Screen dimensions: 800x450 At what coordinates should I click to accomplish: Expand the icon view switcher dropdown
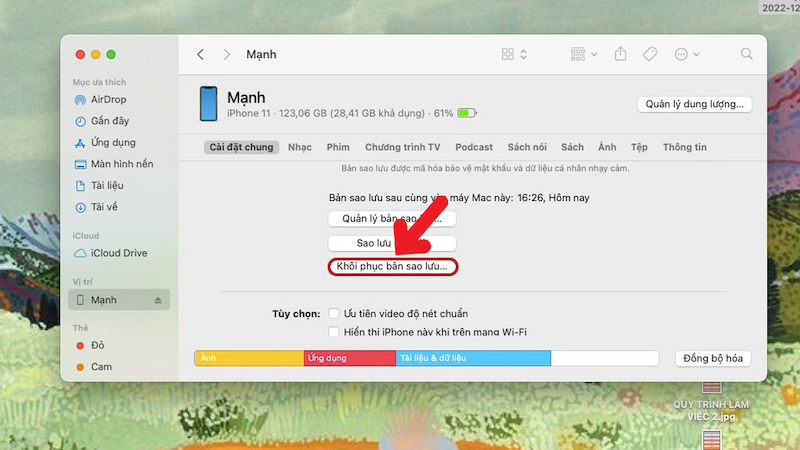click(x=514, y=54)
